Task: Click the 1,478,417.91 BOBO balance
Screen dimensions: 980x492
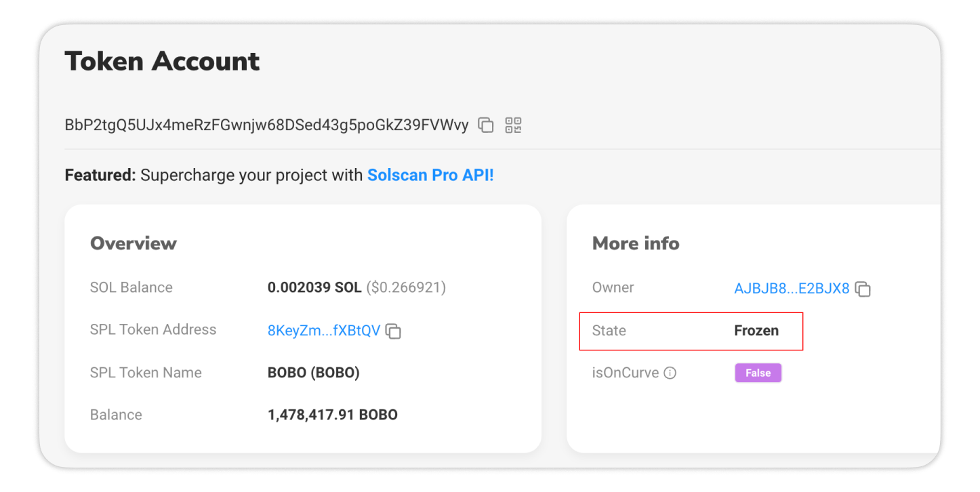Action: click(x=333, y=415)
